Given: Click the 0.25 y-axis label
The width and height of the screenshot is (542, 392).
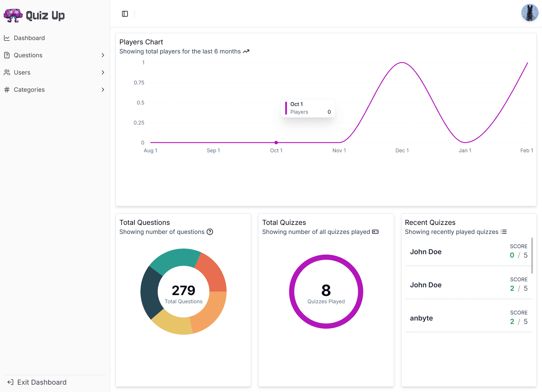Looking at the screenshot, I should [139, 122].
